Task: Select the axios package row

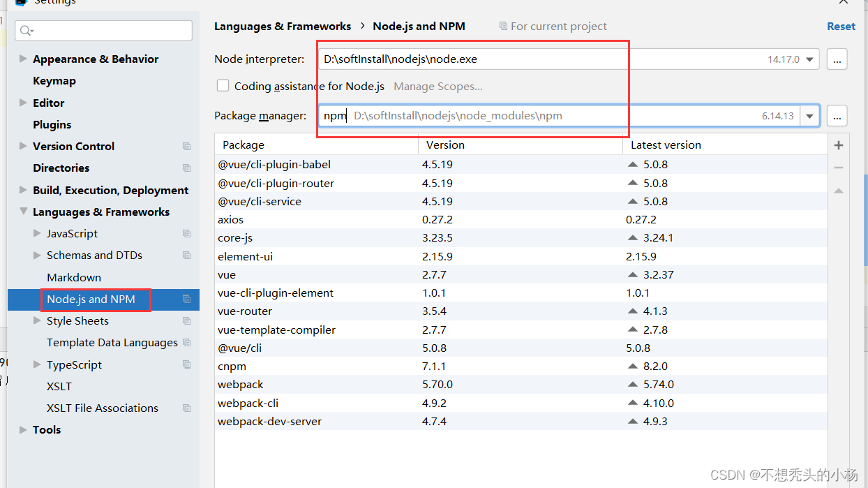Action: [521, 220]
